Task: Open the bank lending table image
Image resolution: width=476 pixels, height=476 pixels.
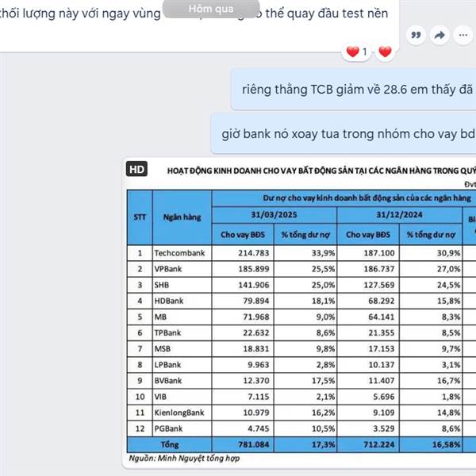Action: pyautogui.click(x=299, y=313)
